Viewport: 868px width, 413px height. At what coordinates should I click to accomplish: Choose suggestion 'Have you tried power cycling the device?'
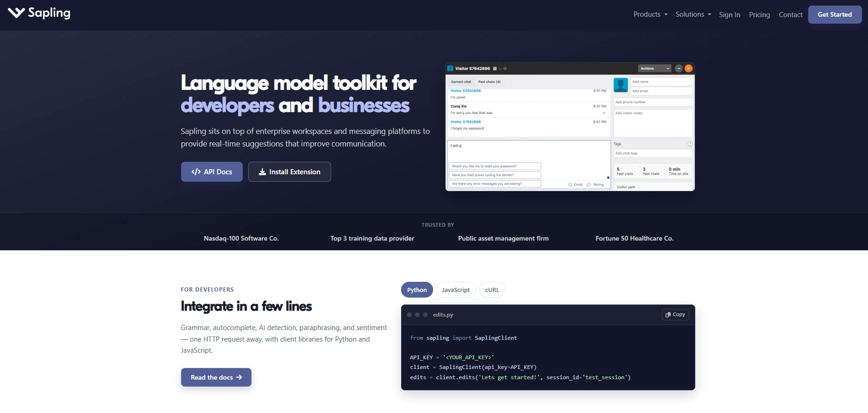pos(495,175)
